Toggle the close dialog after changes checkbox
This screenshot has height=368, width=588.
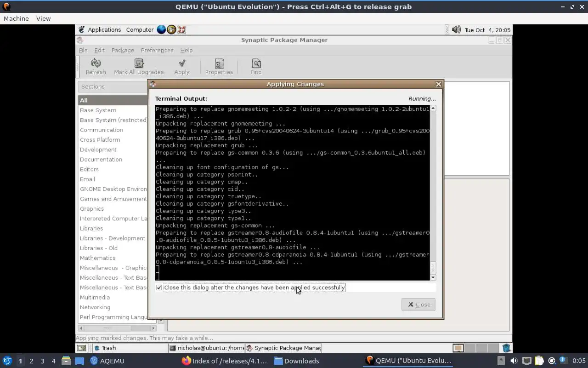159,287
